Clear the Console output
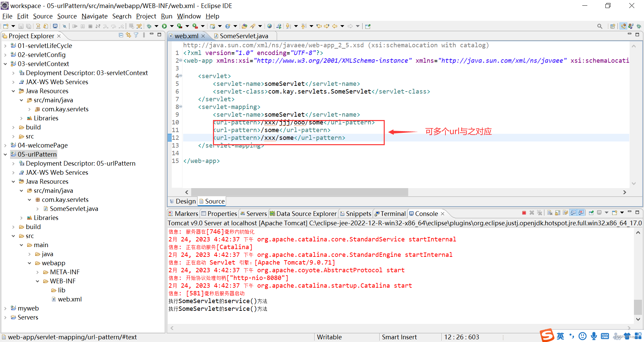The width and height of the screenshot is (644, 342). point(549,213)
